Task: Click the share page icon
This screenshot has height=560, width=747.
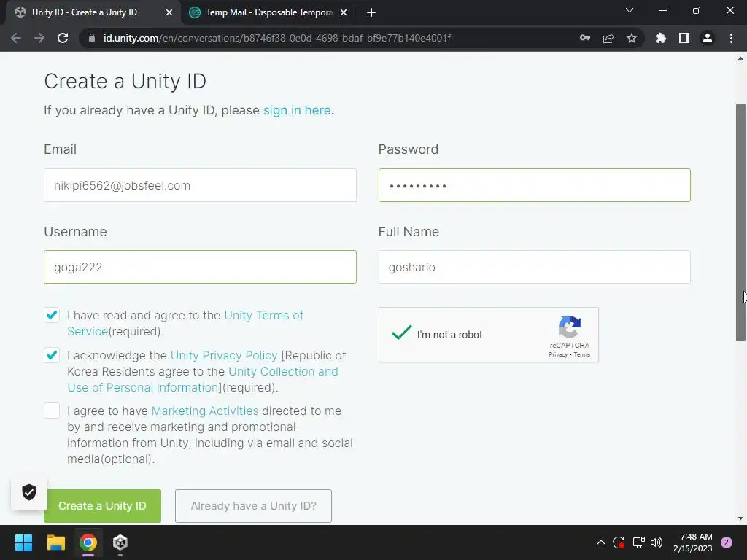Action: [608, 38]
